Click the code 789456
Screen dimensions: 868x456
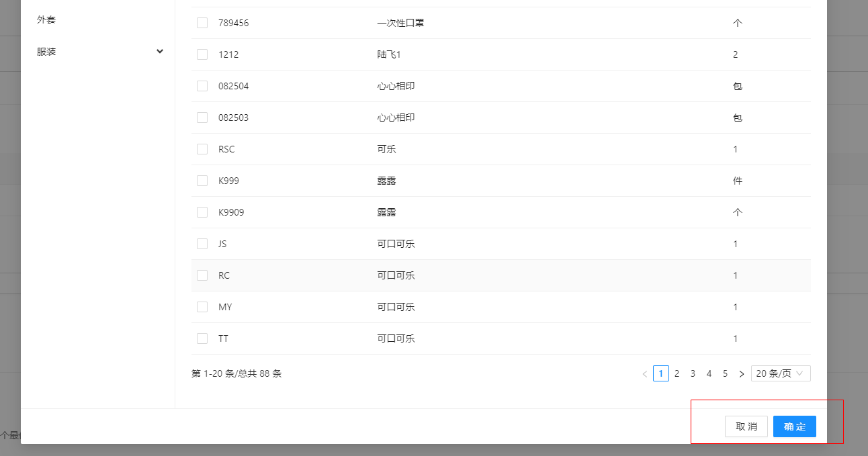(x=233, y=23)
